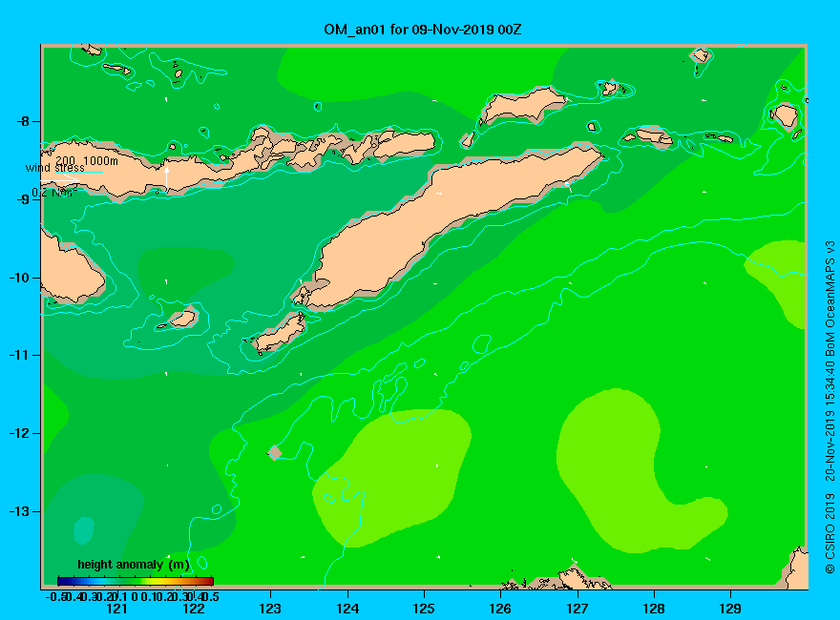Click the longitude label '126'
This screenshot has width=840, height=620.
click(x=500, y=609)
